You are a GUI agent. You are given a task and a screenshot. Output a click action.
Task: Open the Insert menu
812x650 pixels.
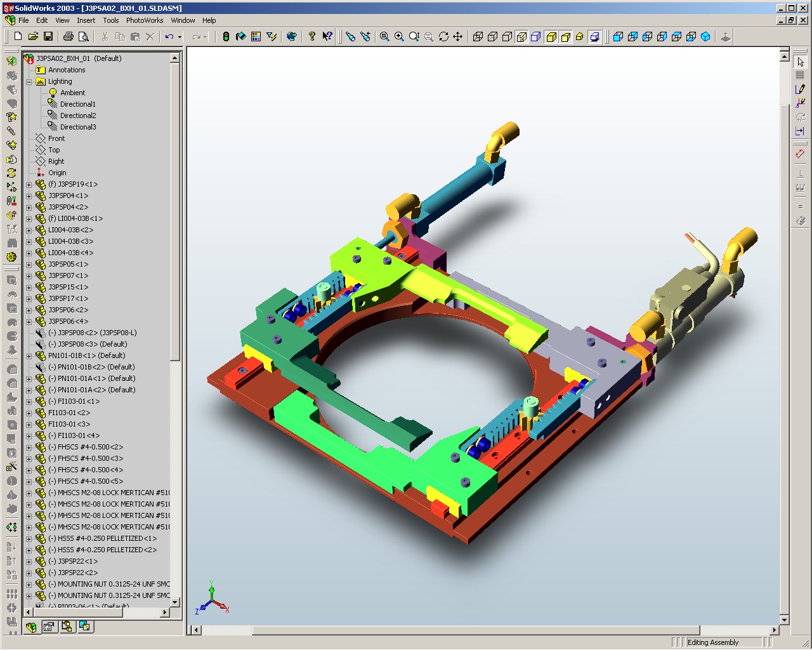coord(86,20)
